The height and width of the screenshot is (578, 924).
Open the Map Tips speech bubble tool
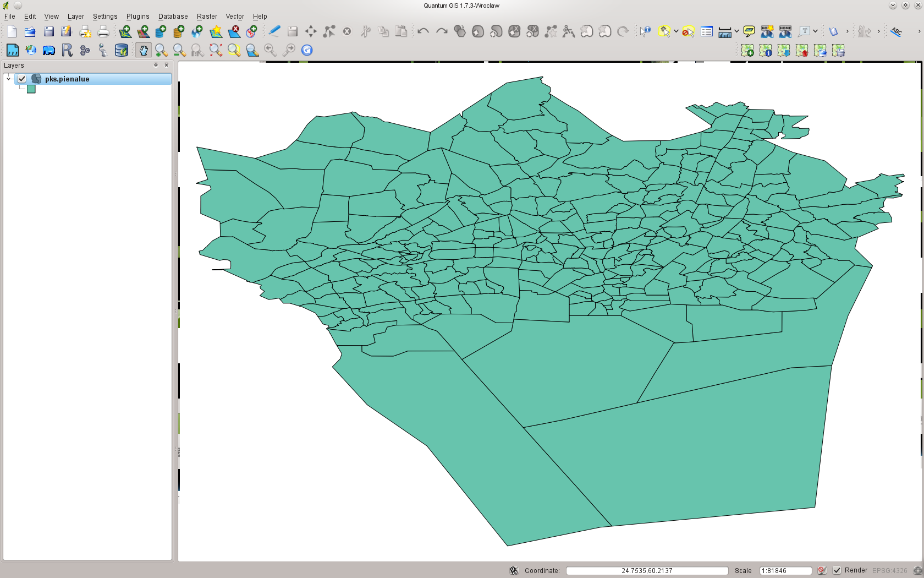click(749, 31)
